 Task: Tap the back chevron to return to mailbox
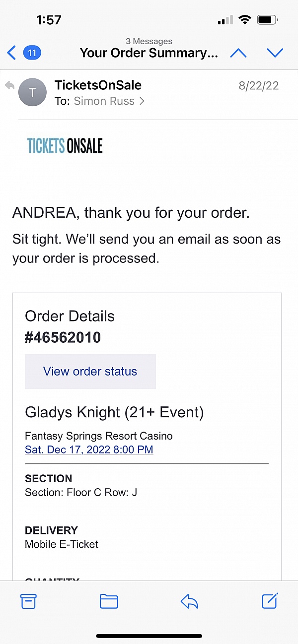11,52
